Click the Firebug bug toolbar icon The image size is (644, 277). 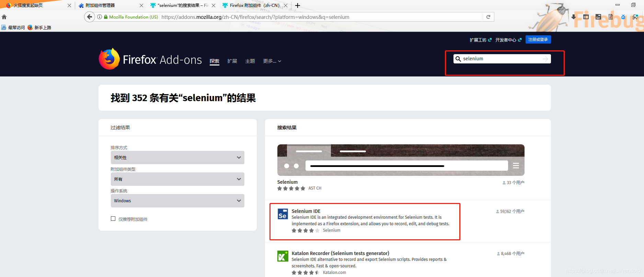pyautogui.click(x=623, y=17)
